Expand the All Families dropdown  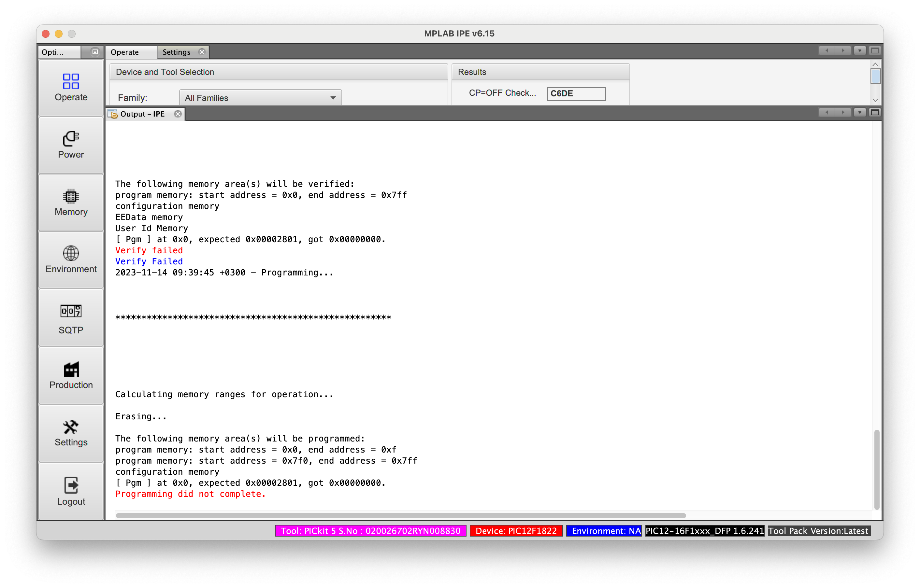[333, 98]
